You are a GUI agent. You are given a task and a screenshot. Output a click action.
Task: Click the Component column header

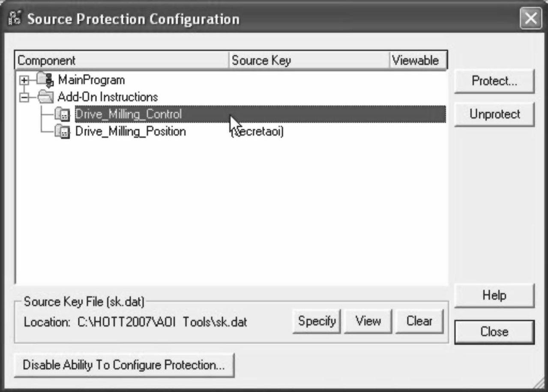pos(122,60)
